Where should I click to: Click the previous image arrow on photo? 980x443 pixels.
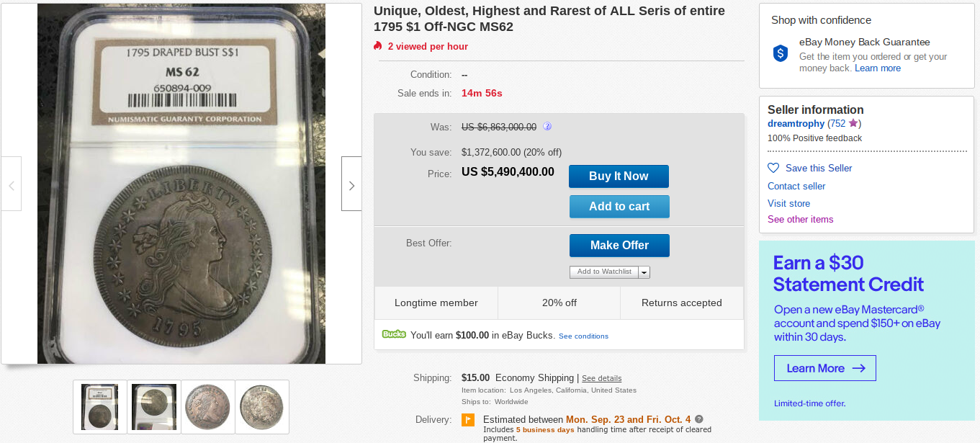pyautogui.click(x=12, y=184)
